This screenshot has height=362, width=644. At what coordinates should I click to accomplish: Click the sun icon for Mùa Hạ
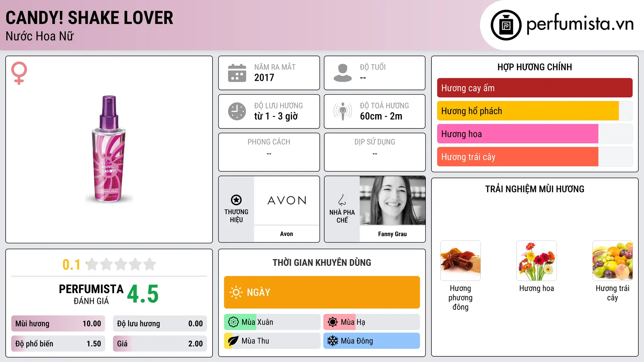(x=333, y=322)
